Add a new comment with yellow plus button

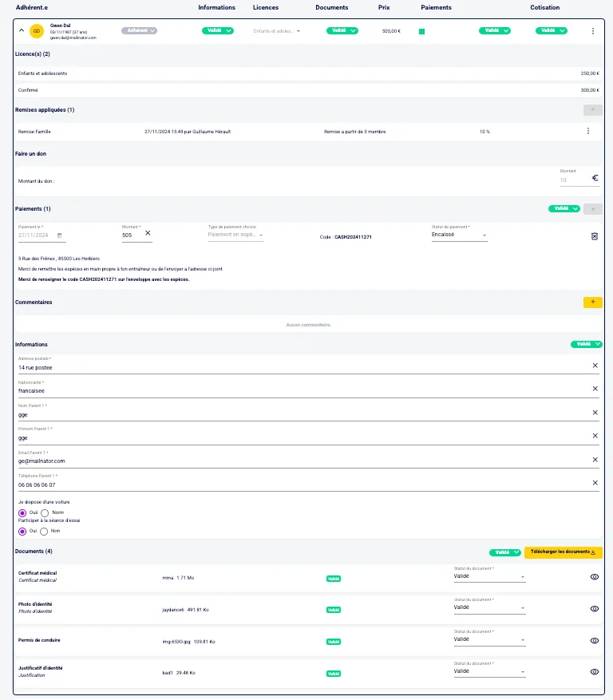(592, 303)
